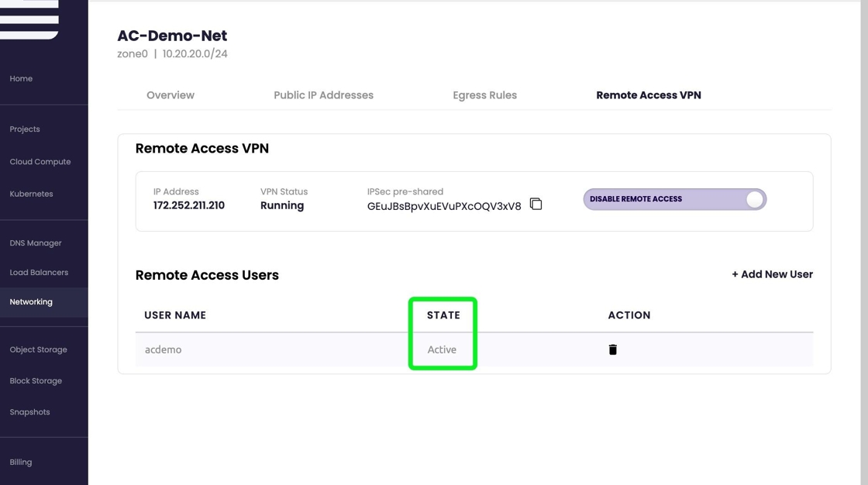Navigate to Block Storage
The height and width of the screenshot is (485, 868).
pyautogui.click(x=36, y=381)
